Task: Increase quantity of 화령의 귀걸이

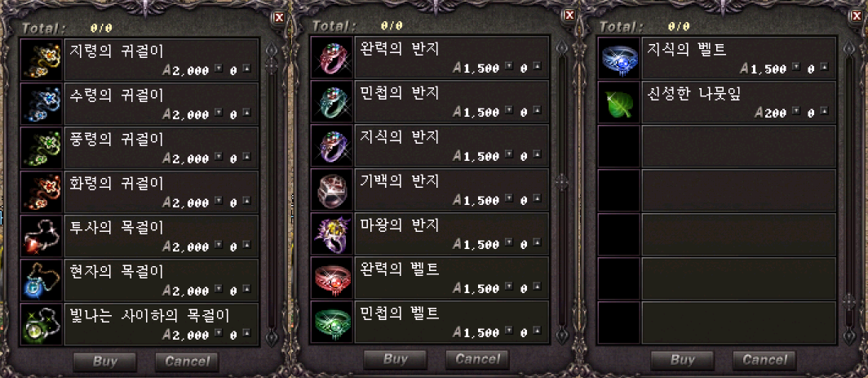Action: (x=246, y=202)
